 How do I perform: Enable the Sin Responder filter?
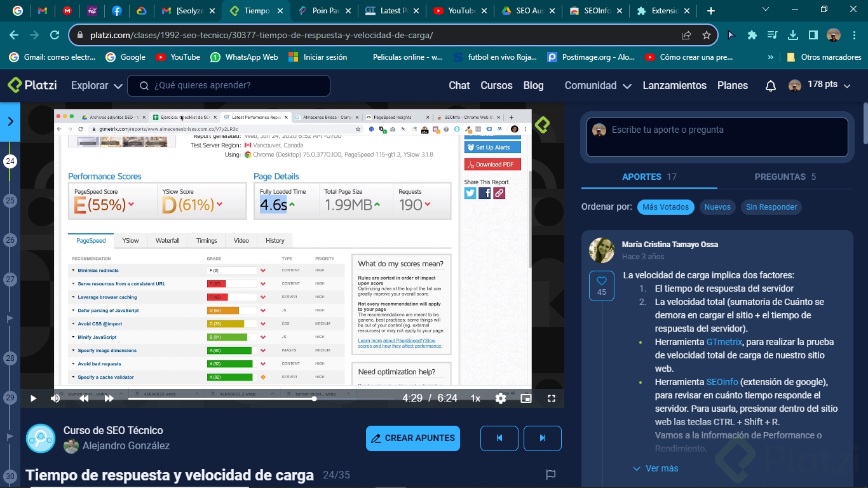[x=771, y=207]
